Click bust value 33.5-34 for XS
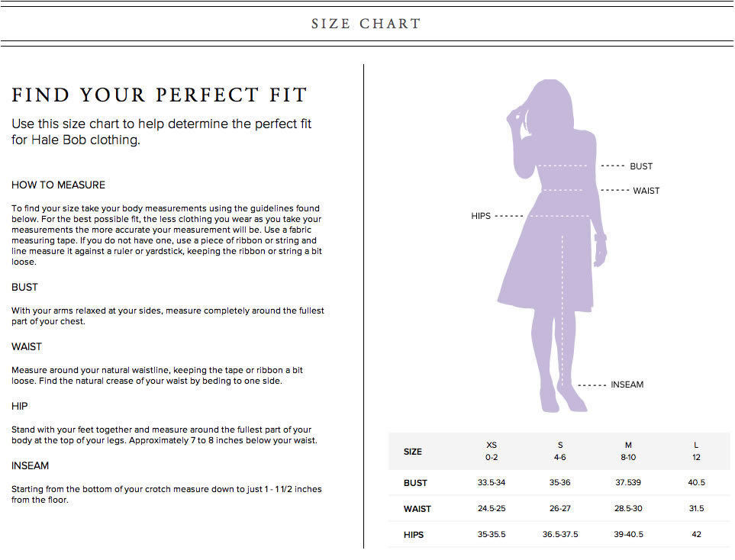This screenshot has height=560, width=735. (492, 482)
